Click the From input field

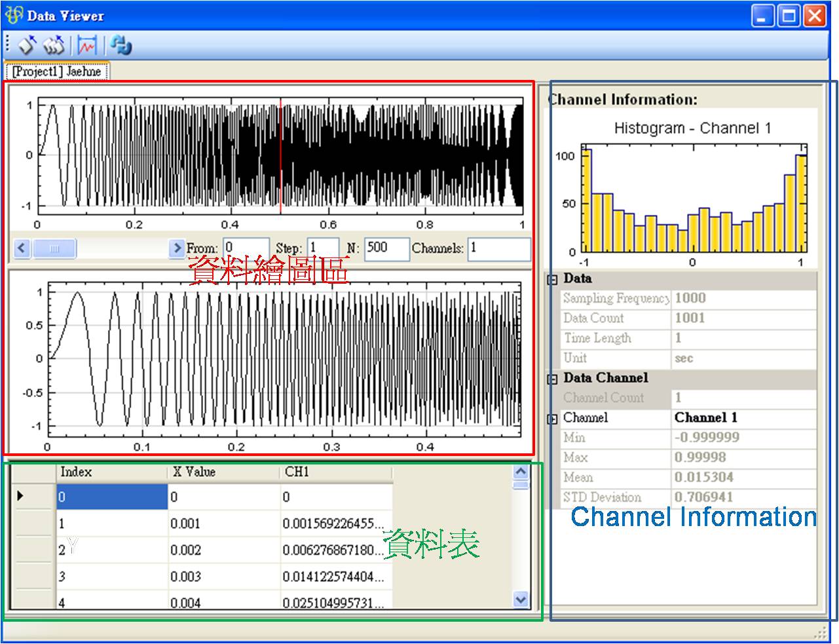click(x=246, y=248)
